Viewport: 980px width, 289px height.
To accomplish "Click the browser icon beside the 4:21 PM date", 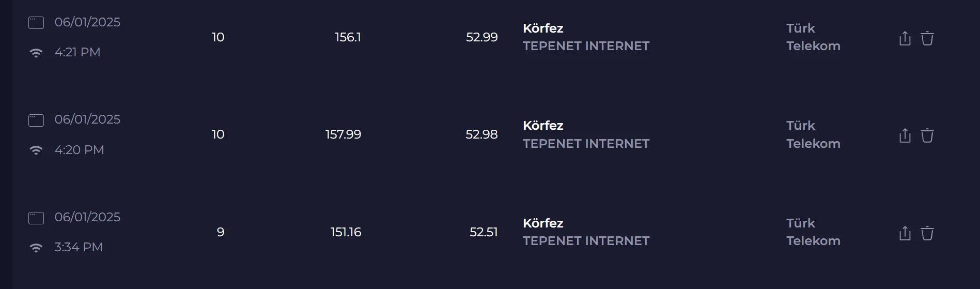I will [36, 23].
